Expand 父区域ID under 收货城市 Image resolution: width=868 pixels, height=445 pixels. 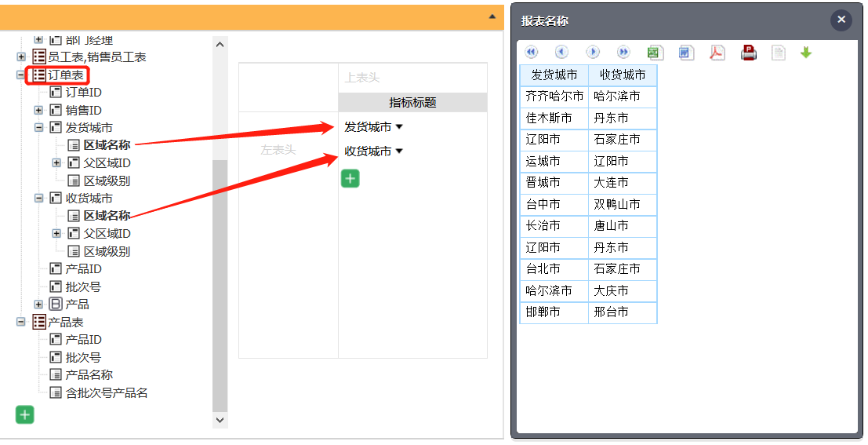point(56,234)
